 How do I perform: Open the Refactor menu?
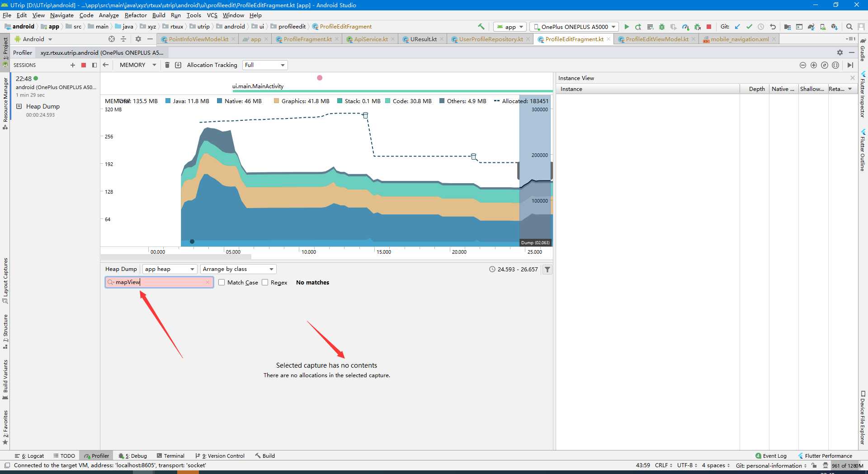coord(136,15)
